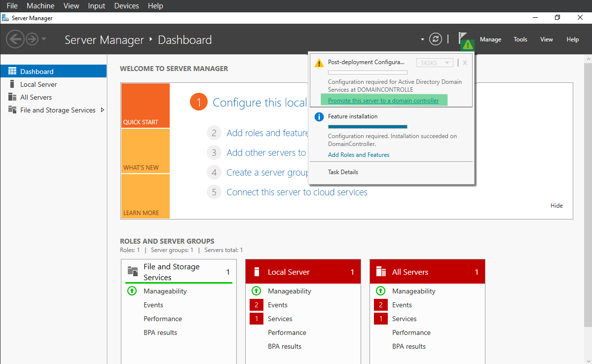Click the File and Storage sidebar icon

pos(12,110)
